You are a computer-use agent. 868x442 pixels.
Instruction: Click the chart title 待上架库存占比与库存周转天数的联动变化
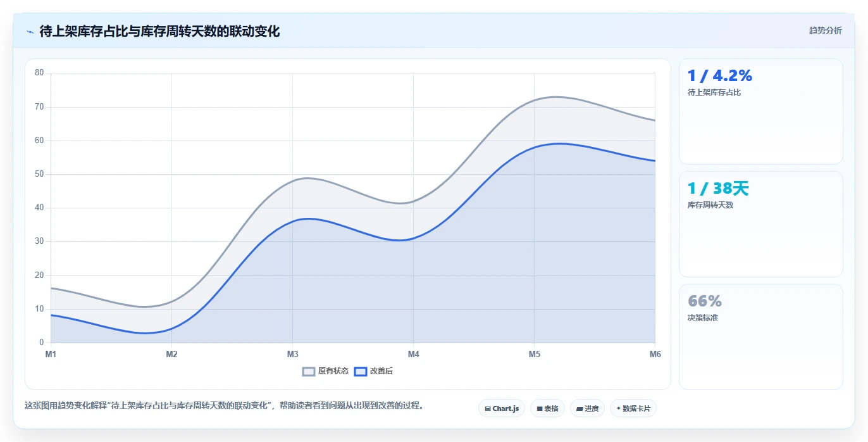click(x=159, y=31)
